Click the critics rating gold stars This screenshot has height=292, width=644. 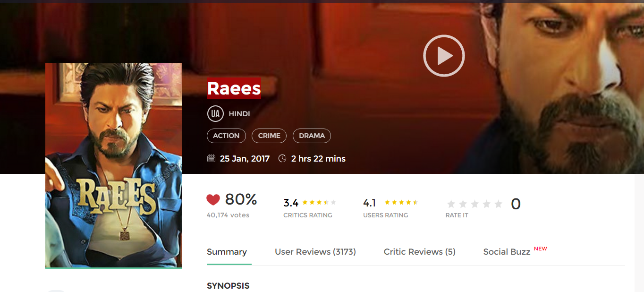point(319,202)
